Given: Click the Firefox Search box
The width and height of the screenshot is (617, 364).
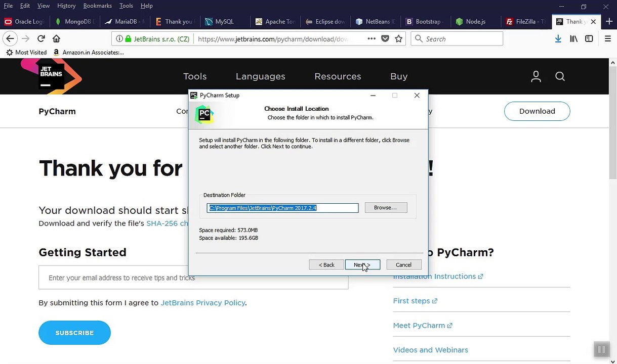Looking at the screenshot, I should pyautogui.click(x=457, y=39).
